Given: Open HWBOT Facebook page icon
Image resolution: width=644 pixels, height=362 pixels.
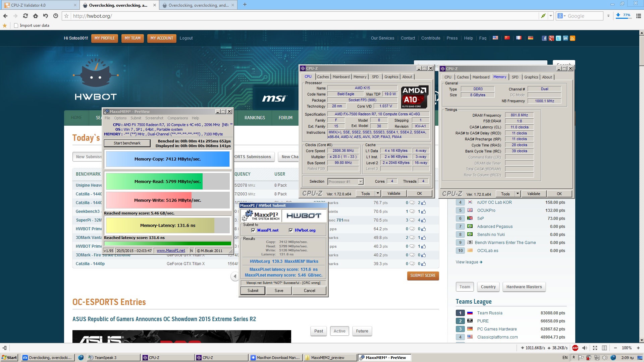Looking at the screenshot, I should point(544,38).
